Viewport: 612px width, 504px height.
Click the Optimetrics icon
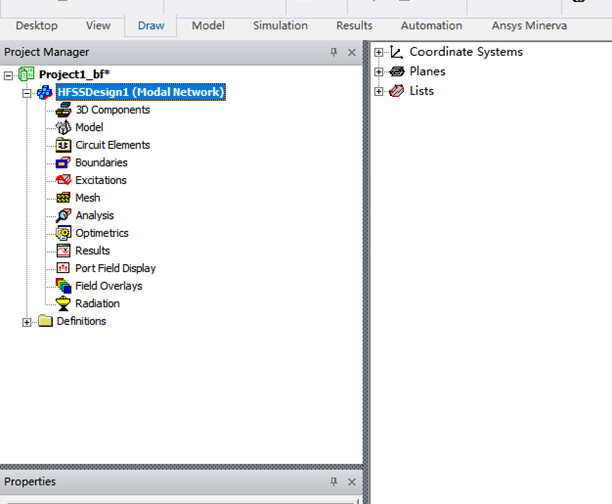pyautogui.click(x=63, y=233)
